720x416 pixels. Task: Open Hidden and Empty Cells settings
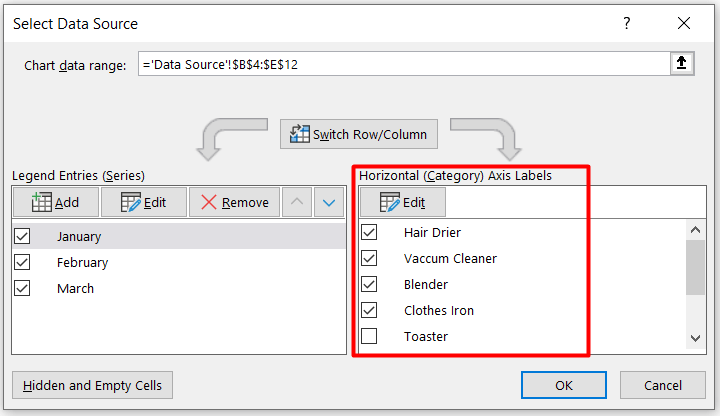pyautogui.click(x=93, y=385)
